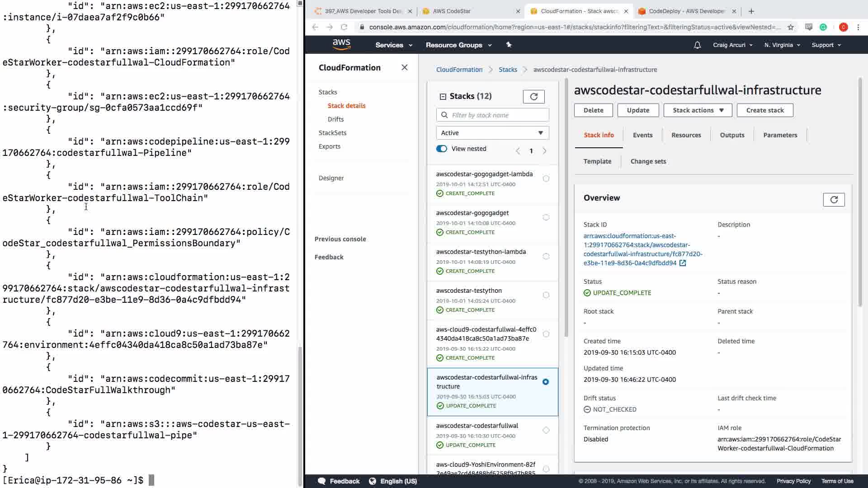Reload the browser page

point(344,27)
